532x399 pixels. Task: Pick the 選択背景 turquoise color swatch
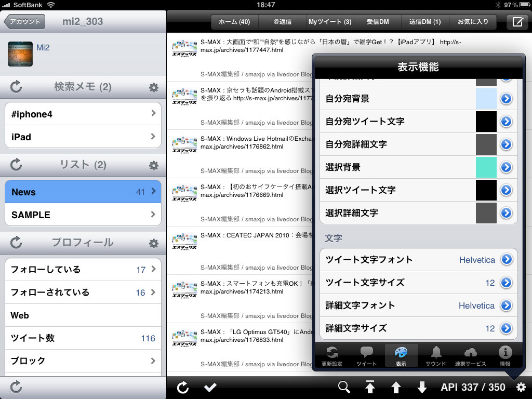tap(486, 167)
